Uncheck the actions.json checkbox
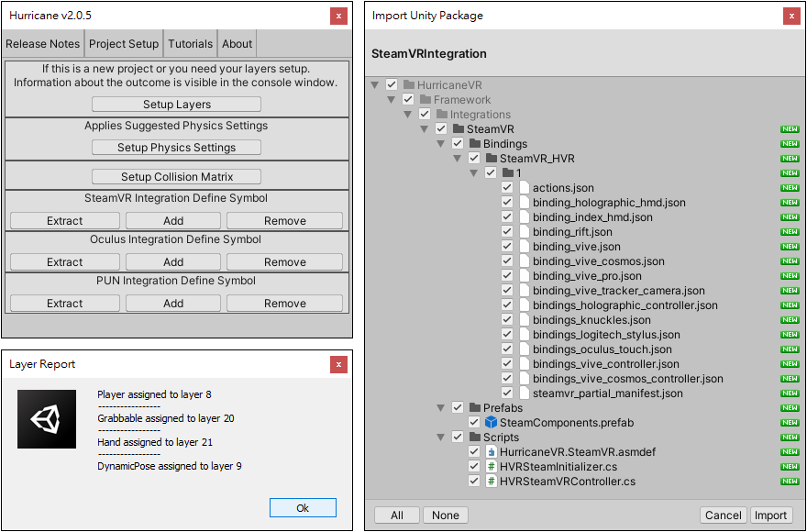Viewport: 807px width, 532px height. 507,187
